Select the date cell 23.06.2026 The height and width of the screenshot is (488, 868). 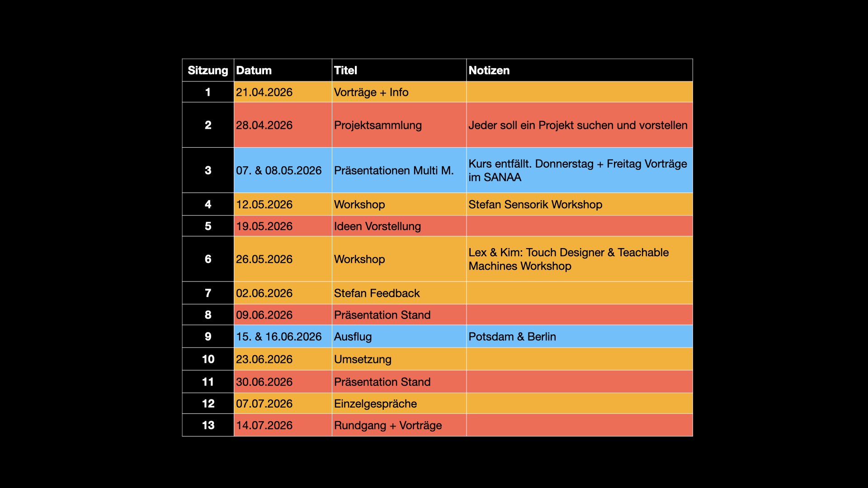click(x=283, y=359)
